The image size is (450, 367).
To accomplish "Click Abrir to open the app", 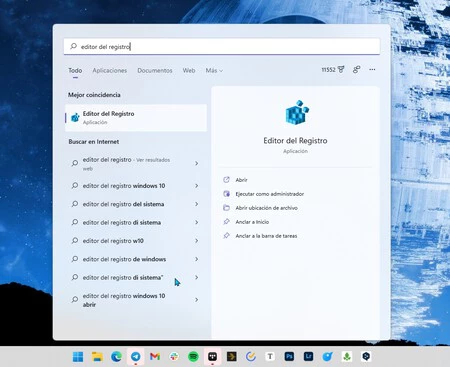I will coord(241,180).
